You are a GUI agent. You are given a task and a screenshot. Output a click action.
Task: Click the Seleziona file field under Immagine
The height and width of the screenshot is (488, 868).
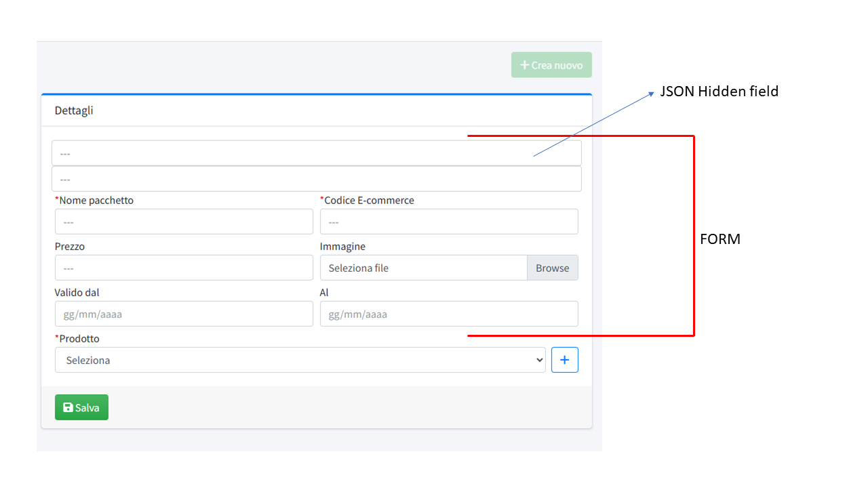[420, 268]
